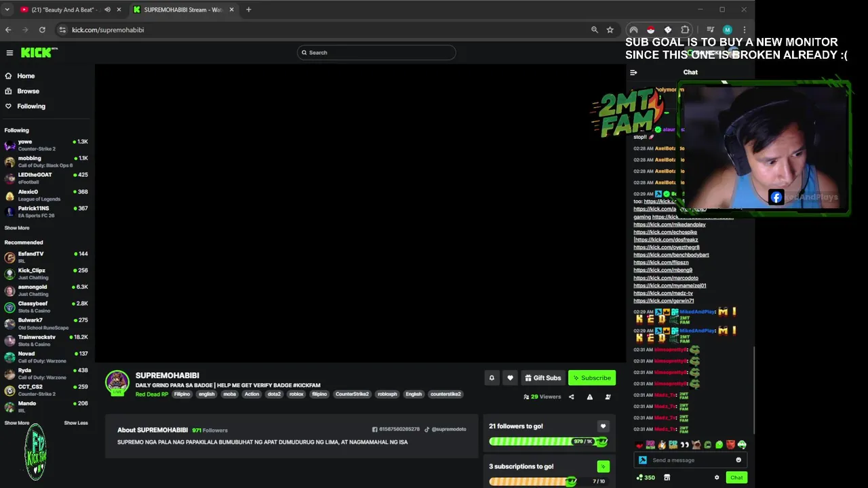
Task: Open Chrome Extensions puzzle menu
Action: pyautogui.click(x=685, y=30)
